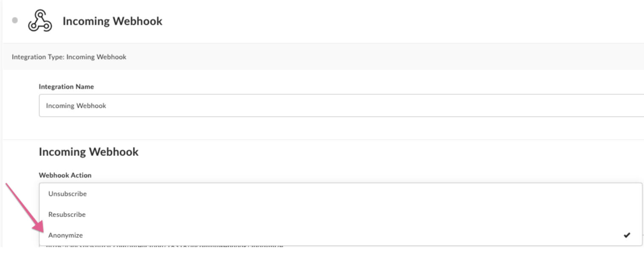Click the Integration Name field label
The width and height of the screenshot is (644, 253).
66,87
